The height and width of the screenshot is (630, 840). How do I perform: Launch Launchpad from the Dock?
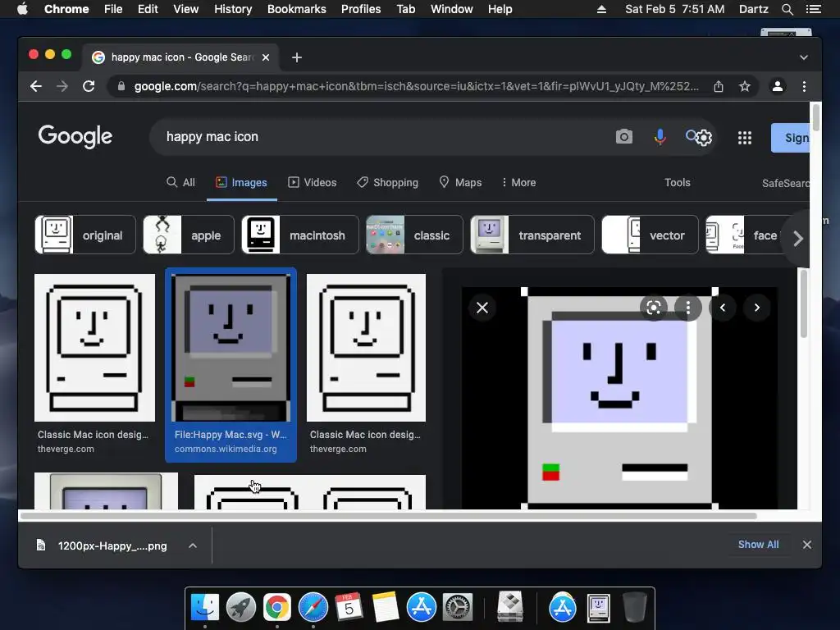(x=241, y=607)
